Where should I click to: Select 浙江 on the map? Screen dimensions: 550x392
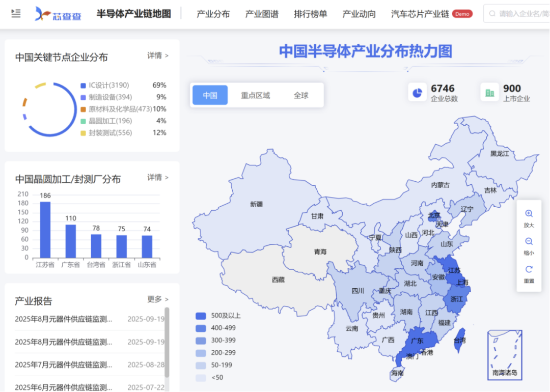click(x=456, y=299)
